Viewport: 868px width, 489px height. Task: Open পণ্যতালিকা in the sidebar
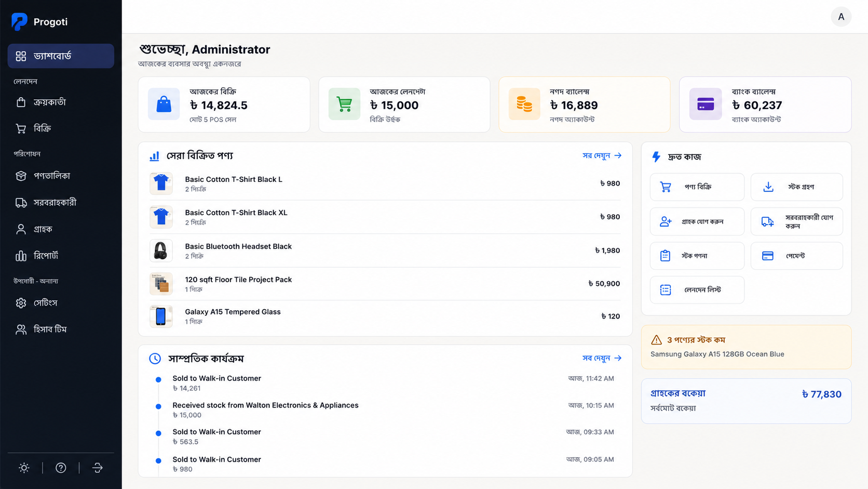[x=61, y=176]
